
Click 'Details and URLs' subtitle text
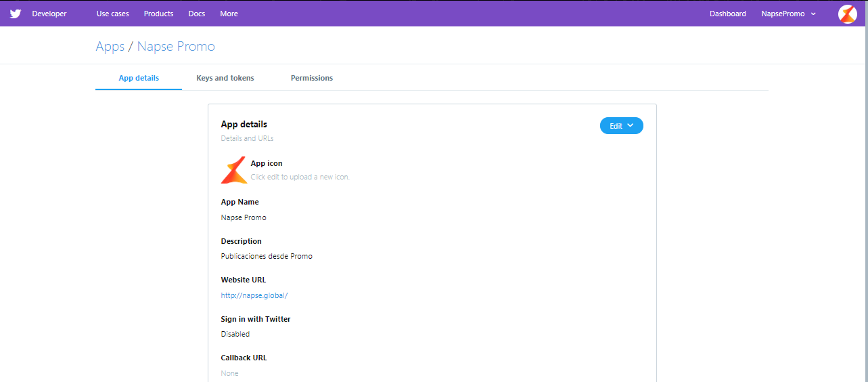[x=248, y=139]
